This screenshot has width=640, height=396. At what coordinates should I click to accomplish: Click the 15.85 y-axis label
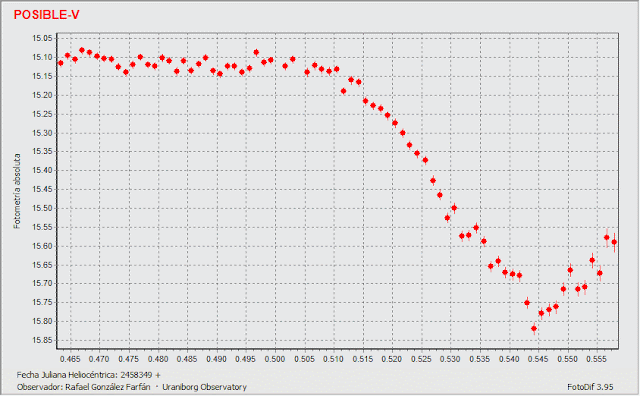click(42, 340)
